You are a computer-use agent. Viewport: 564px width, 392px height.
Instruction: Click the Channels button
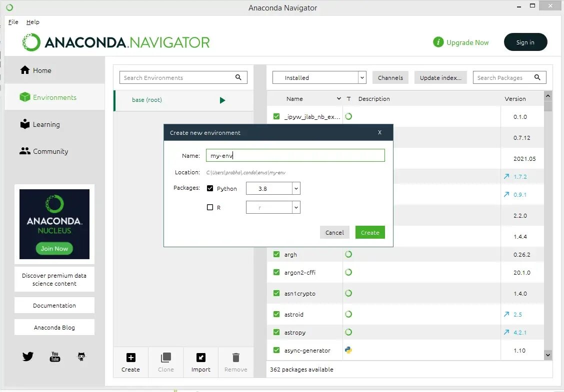[x=390, y=77]
